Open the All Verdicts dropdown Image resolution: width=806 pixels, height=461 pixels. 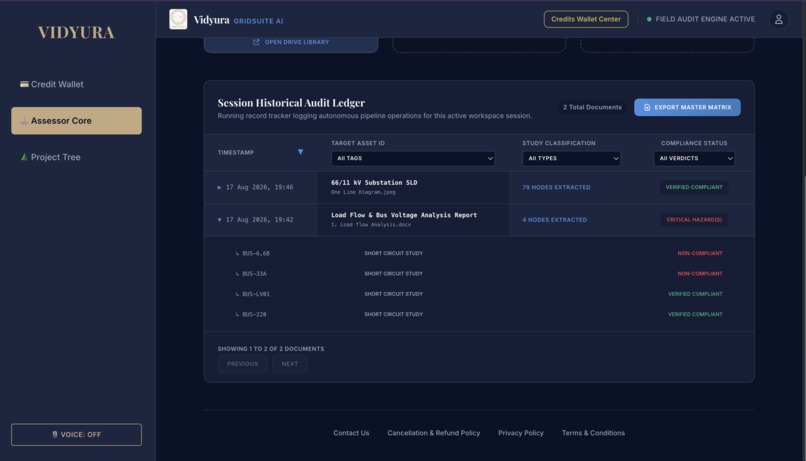pos(694,158)
